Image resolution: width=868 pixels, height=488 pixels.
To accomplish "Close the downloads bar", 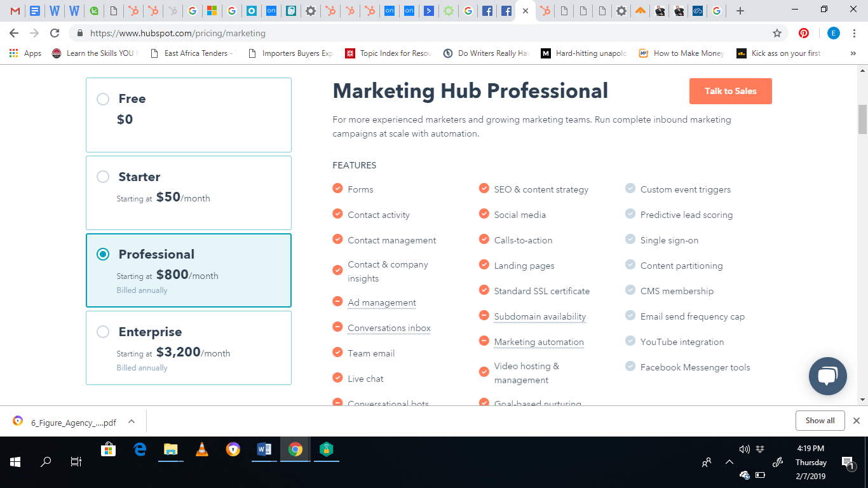I will [x=856, y=421].
